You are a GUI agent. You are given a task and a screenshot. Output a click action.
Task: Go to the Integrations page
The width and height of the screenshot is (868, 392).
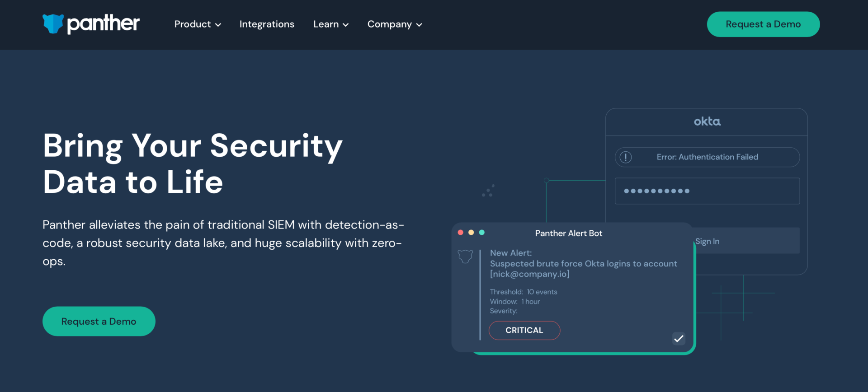tap(267, 24)
